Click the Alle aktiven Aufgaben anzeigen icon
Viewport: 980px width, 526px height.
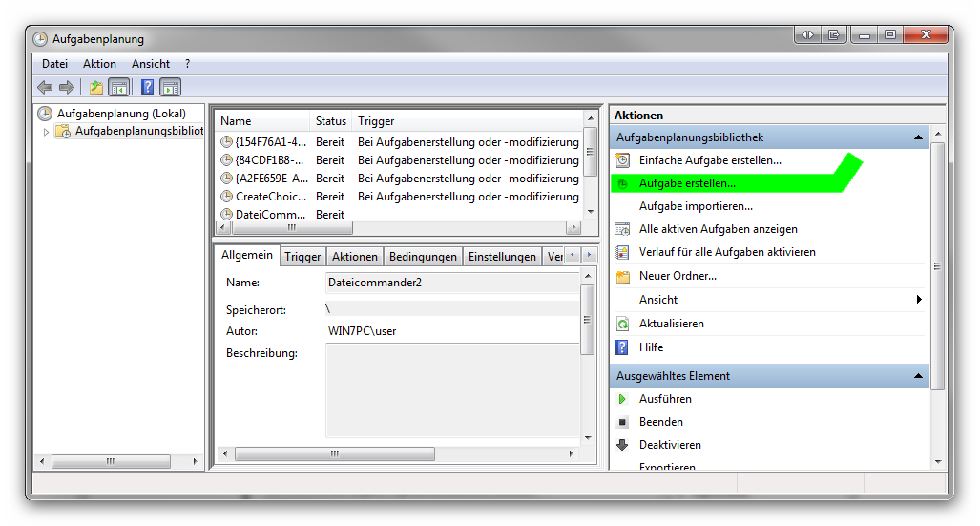pos(622,229)
